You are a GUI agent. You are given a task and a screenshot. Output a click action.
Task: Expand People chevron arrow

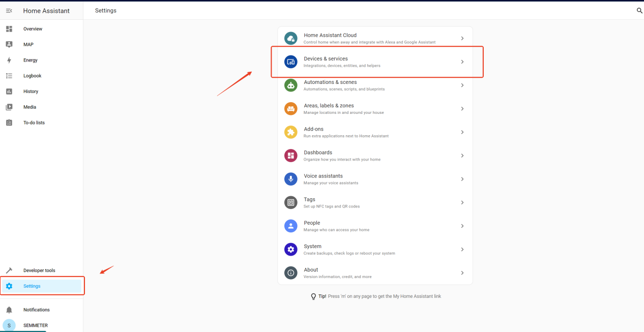click(462, 226)
